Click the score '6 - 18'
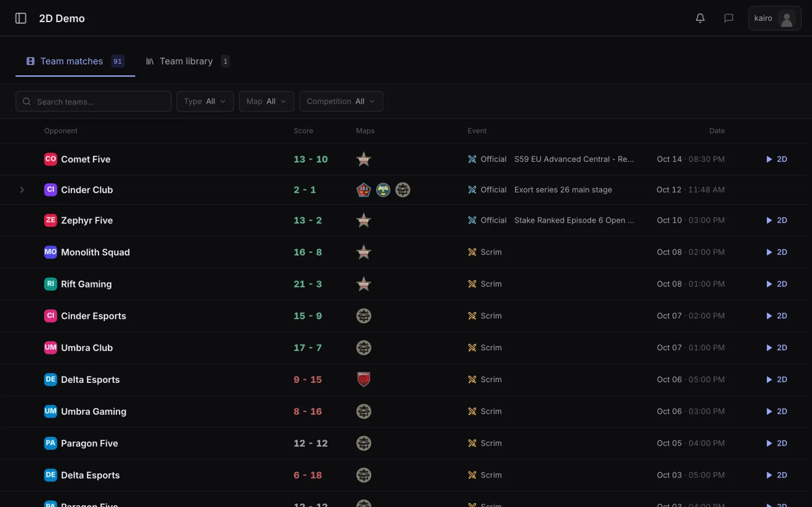812x507 pixels. (x=307, y=475)
